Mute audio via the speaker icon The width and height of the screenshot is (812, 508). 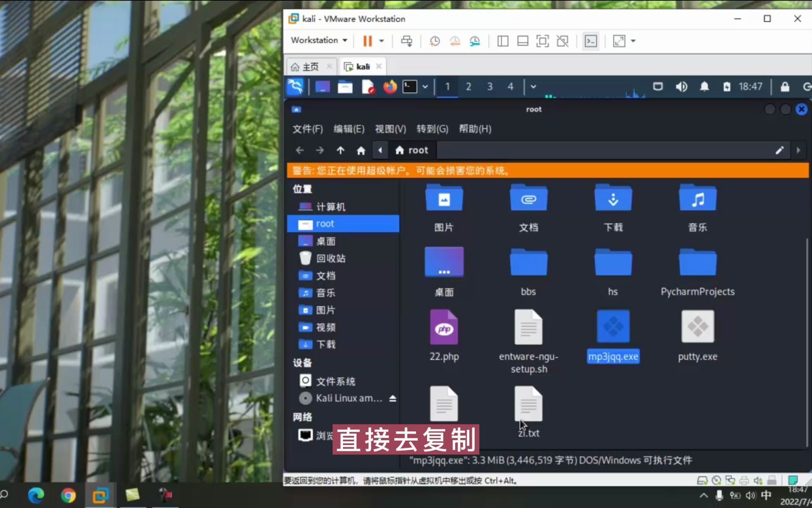click(681, 87)
